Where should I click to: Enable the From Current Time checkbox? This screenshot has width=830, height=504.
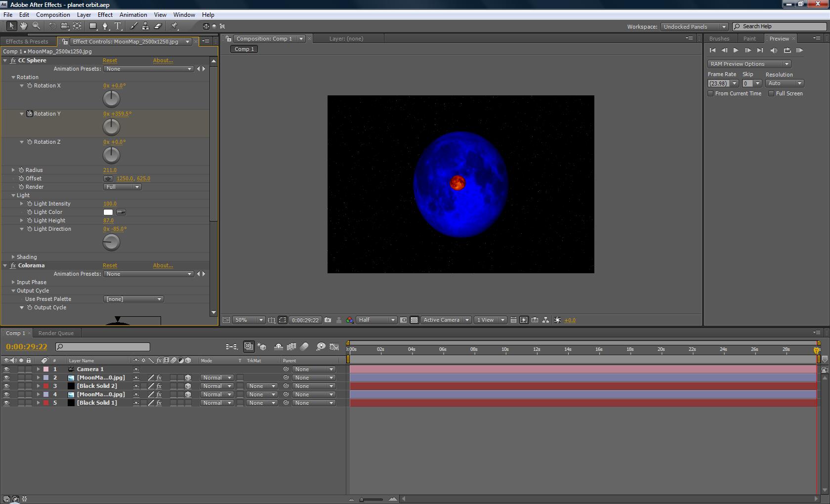tap(710, 93)
